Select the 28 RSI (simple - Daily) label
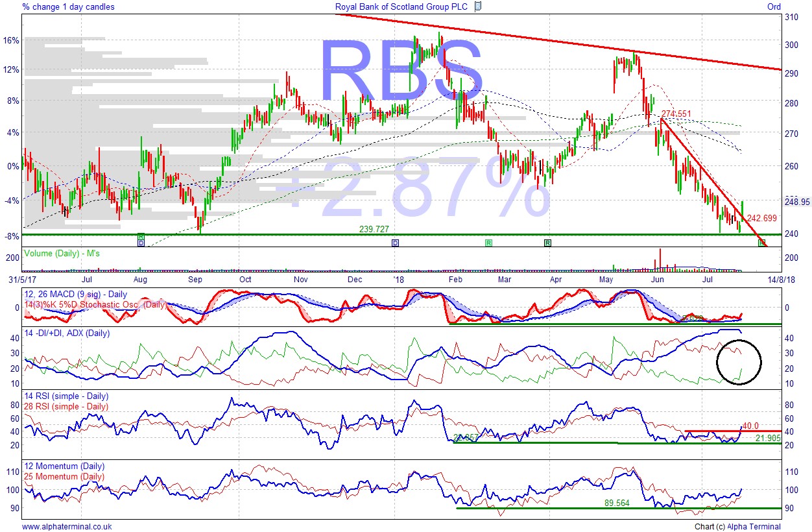 [66, 406]
